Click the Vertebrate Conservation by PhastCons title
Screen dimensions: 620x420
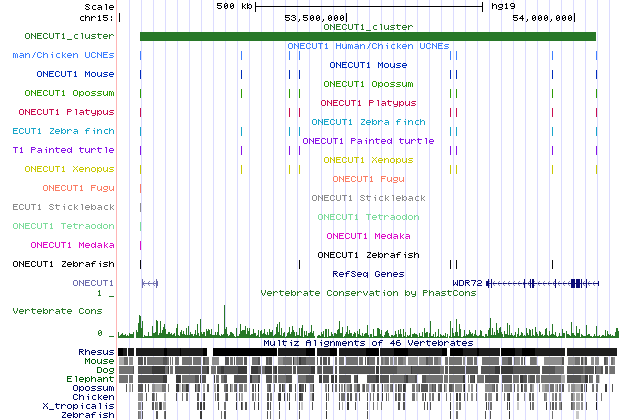click(x=367, y=294)
